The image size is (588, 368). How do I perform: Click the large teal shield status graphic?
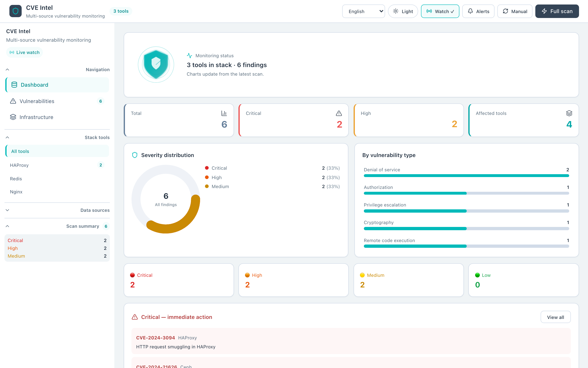tap(156, 64)
